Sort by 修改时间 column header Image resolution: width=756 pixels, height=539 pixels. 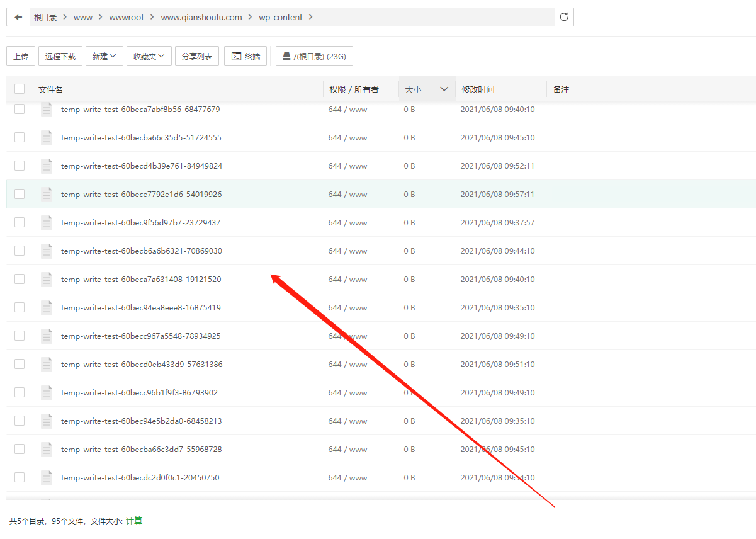[x=478, y=89]
